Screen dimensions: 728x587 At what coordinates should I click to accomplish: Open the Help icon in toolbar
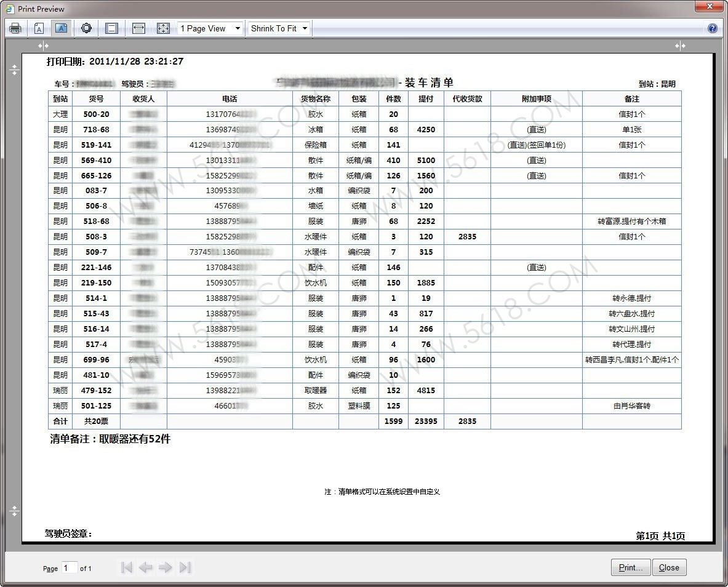(x=713, y=28)
